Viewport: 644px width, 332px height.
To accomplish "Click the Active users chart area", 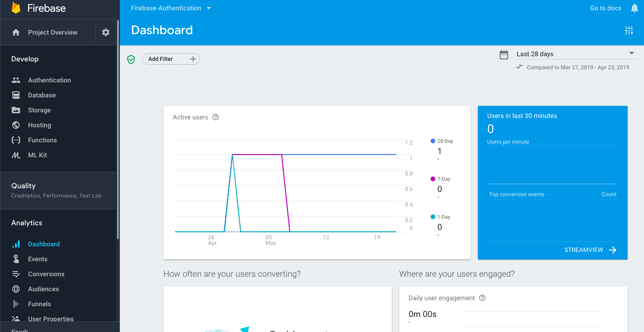I will [285, 186].
